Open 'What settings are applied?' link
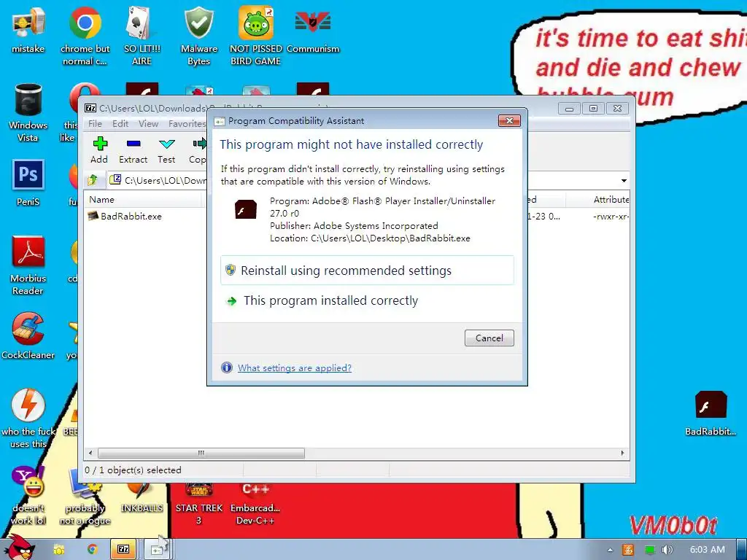 pyautogui.click(x=295, y=367)
